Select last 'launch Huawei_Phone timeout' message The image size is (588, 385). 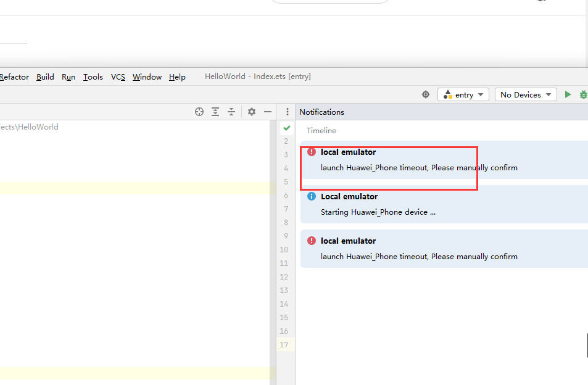(x=419, y=257)
